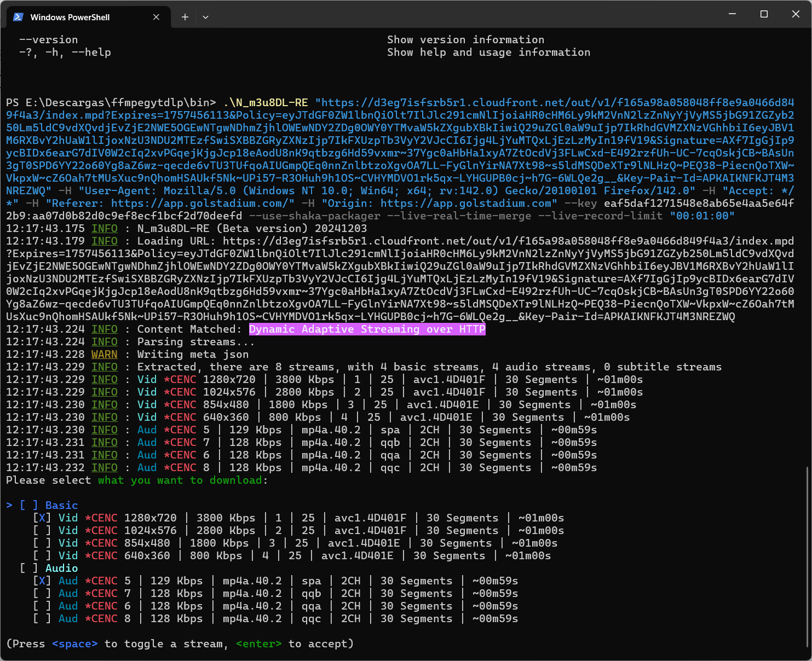
Task: Check the 854x480 video stream checkbox
Action: pyautogui.click(x=42, y=543)
